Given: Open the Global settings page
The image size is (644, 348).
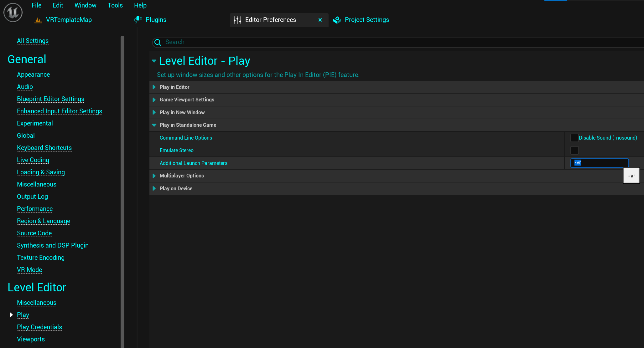Looking at the screenshot, I should click(x=26, y=136).
